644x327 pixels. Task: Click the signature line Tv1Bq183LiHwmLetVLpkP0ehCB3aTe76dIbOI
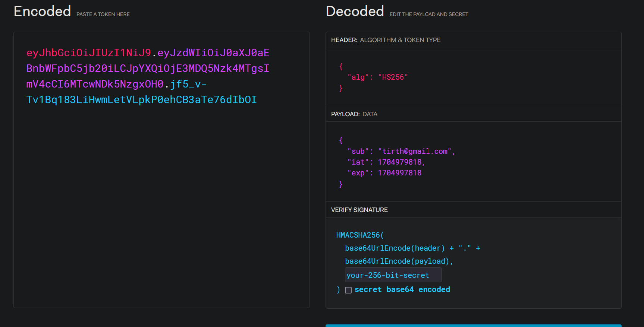(x=141, y=100)
